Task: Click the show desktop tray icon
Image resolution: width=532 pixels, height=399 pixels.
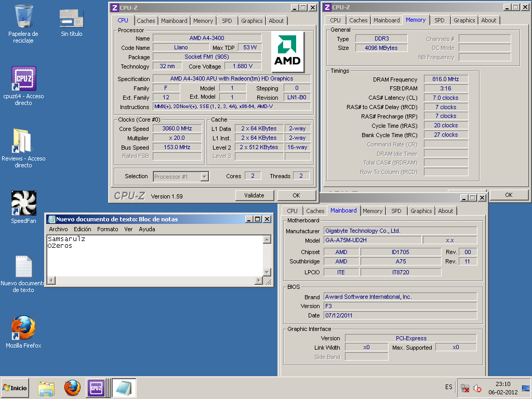Action: [526, 388]
